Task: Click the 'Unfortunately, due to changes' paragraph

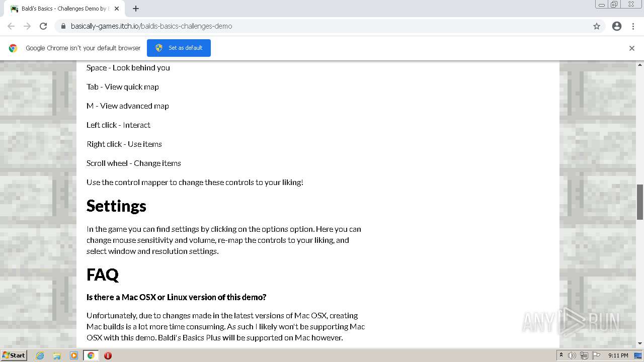Action: (225, 326)
